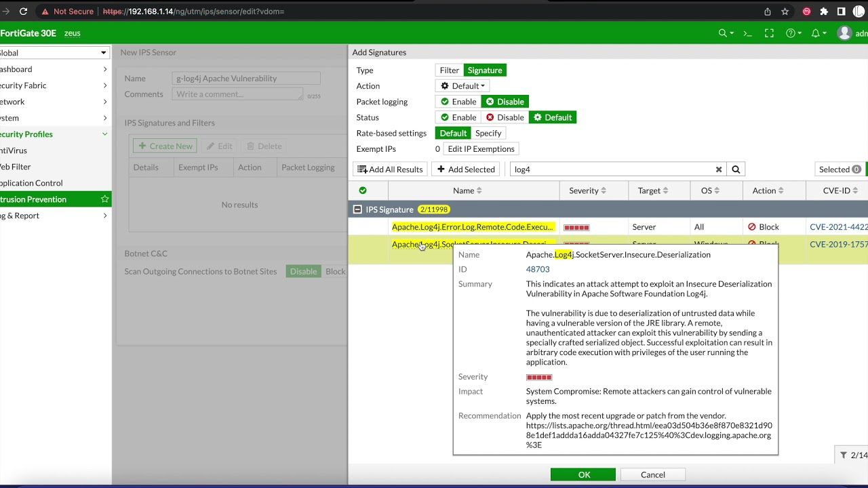Sort signatures by Target column
This screenshot has height=488, width=868.
coord(653,190)
